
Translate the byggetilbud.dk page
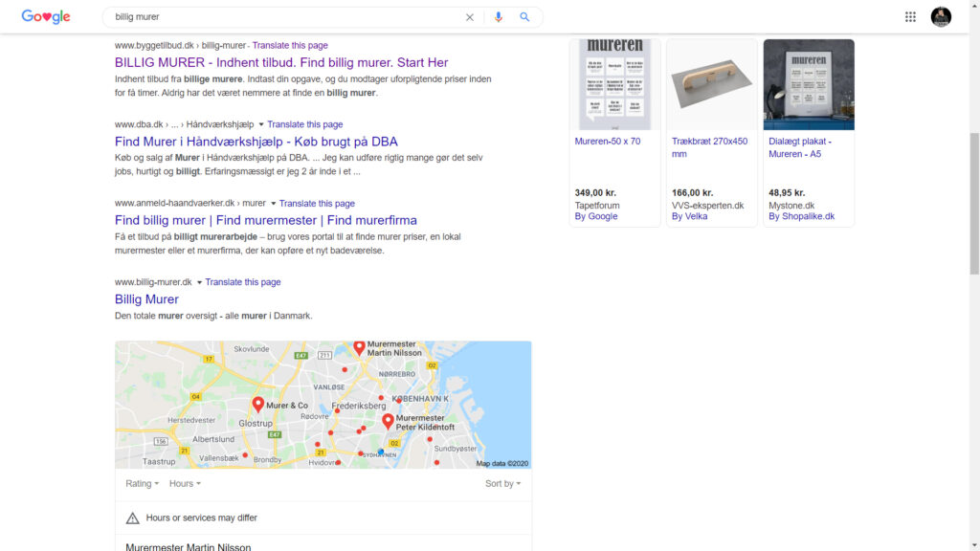point(290,46)
